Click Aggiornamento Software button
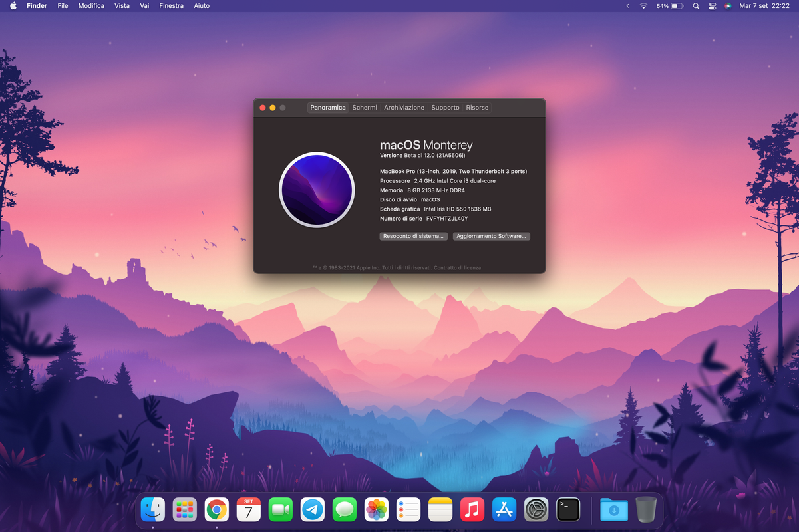799x532 pixels. point(492,236)
